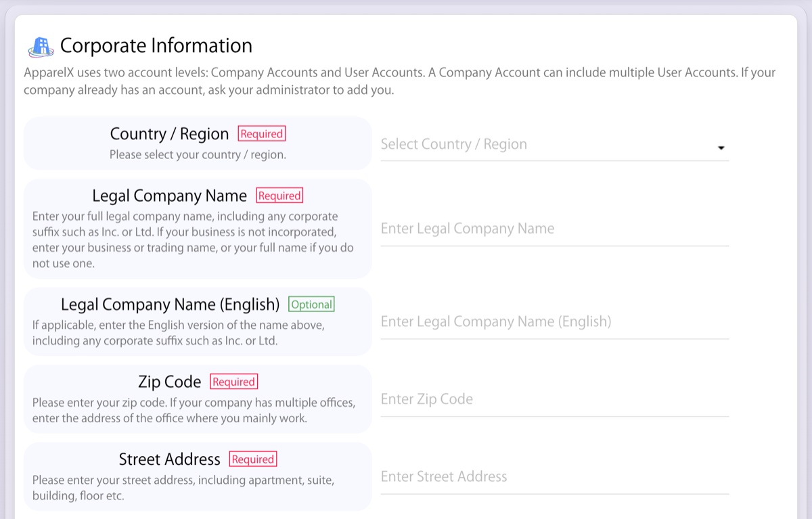Click the Country / Region dropdown arrow
The width and height of the screenshot is (812, 519).
coord(721,148)
